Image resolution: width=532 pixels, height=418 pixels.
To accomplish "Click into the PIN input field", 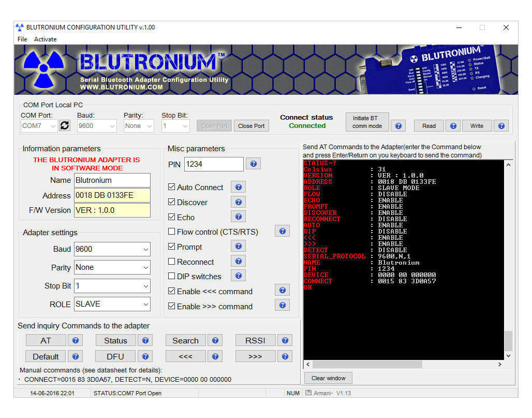I will (214, 164).
